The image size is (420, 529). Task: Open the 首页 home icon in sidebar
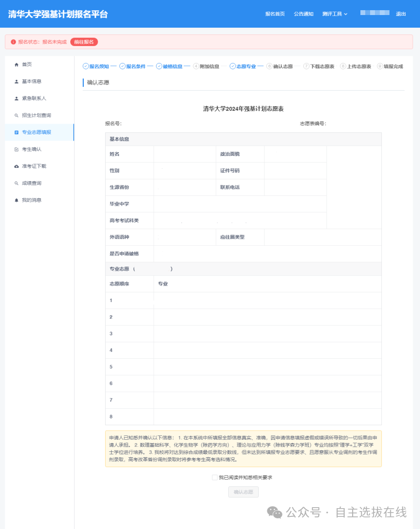(x=17, y=64)
